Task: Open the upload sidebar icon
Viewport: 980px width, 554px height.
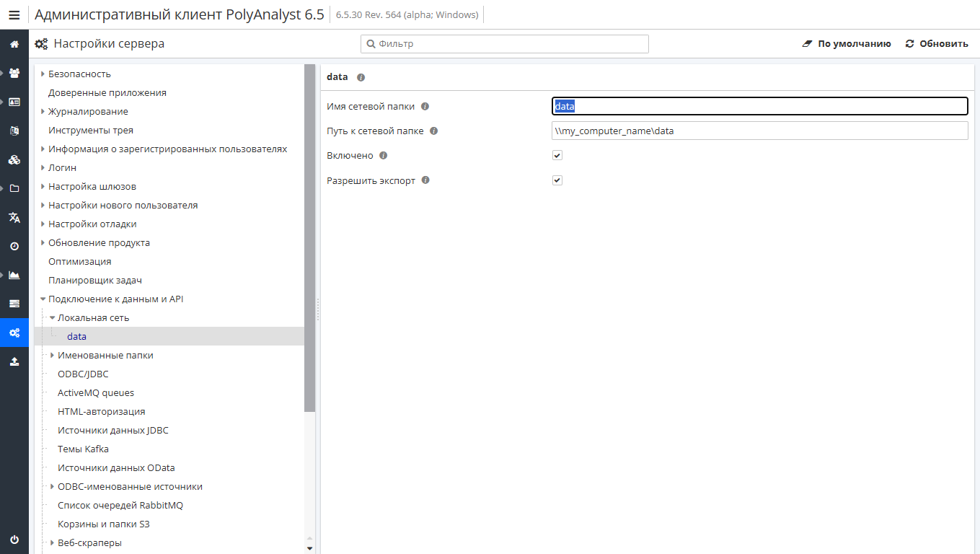Action: [14, 361]
